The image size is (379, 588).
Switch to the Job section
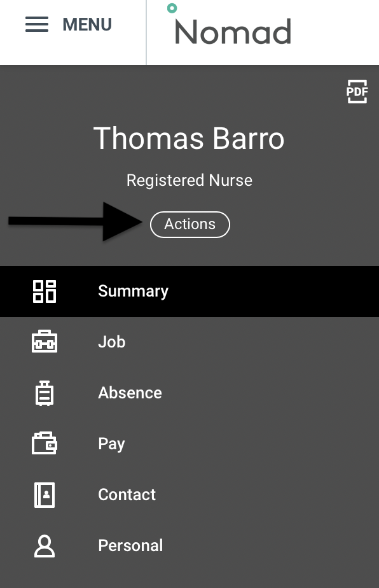tap(111, 342)
